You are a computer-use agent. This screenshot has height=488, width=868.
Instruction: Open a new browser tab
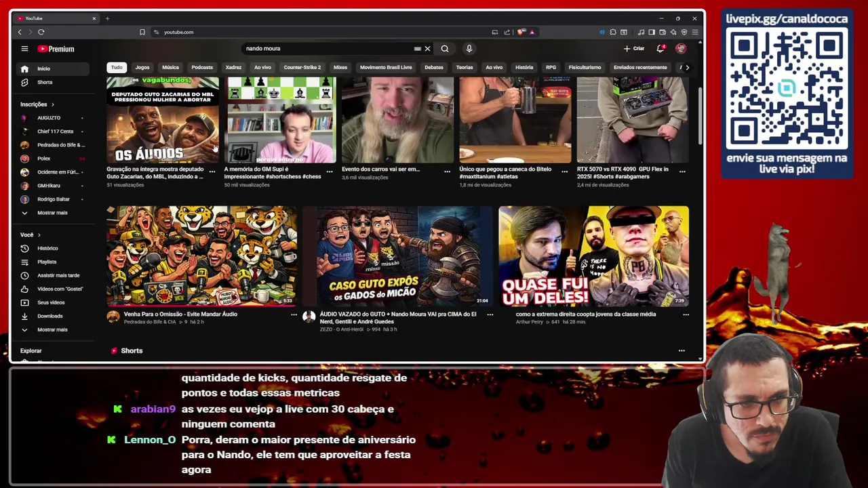[107, 18]
